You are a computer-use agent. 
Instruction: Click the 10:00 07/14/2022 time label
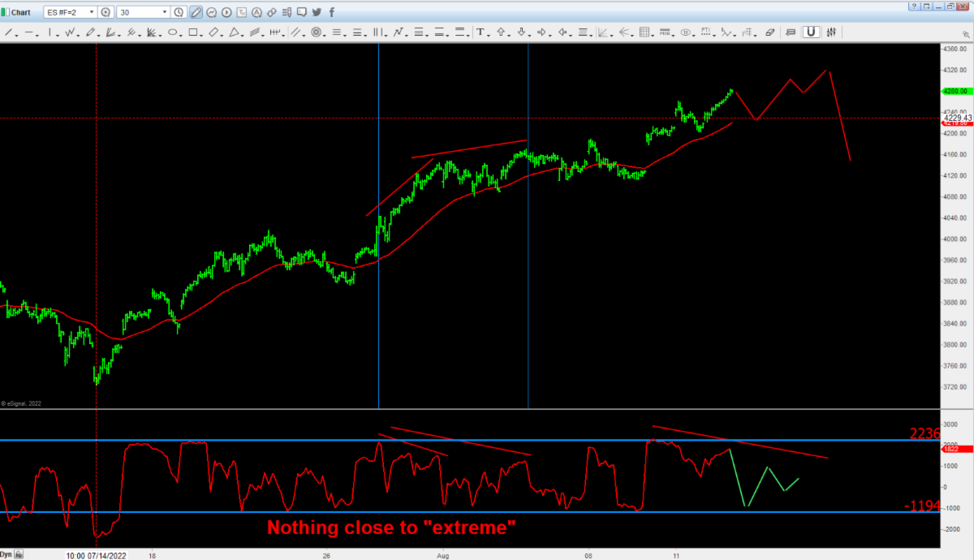[97, 555]
